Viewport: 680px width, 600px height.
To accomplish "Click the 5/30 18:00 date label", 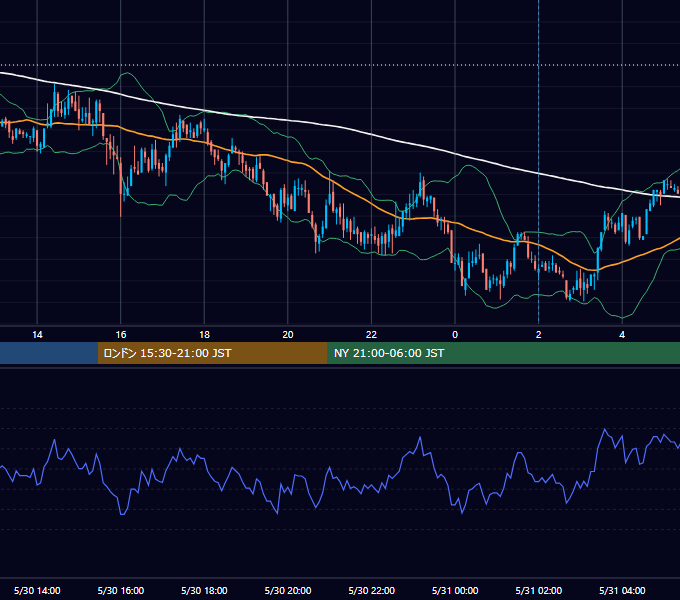I will coord(204,590).
